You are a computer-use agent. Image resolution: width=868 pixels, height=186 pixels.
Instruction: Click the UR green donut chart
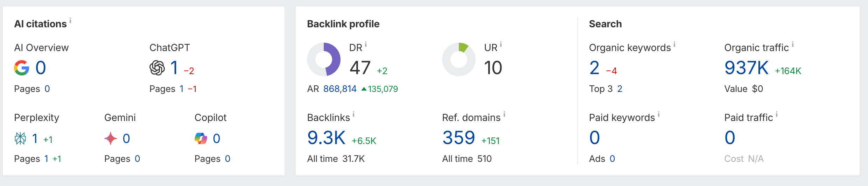459,59
